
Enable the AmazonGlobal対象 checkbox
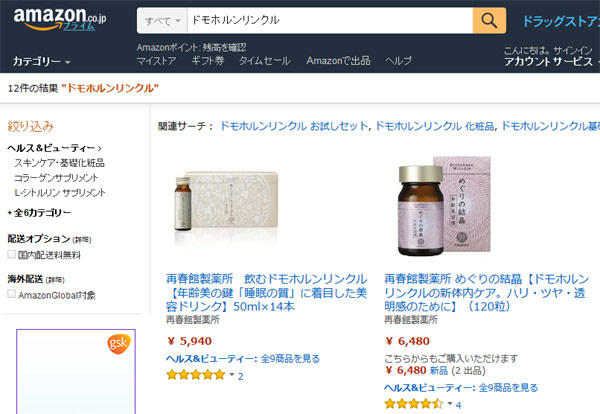click(x=11, y=294)
